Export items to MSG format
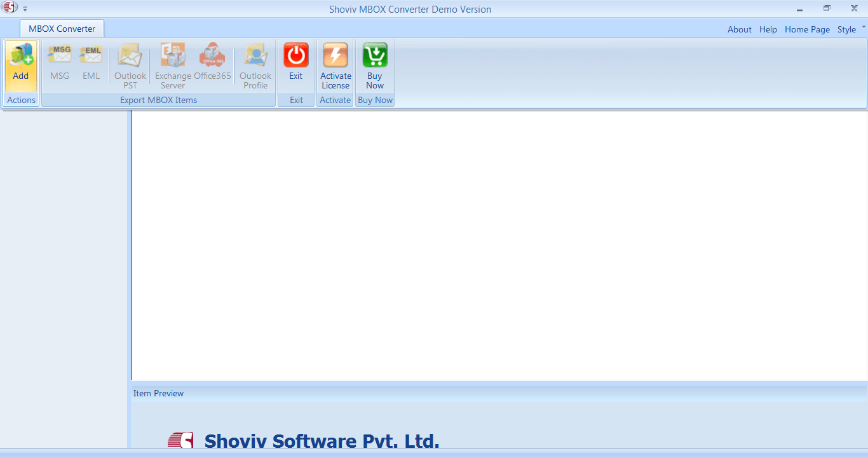This screenshot has width=868, height=458. [60, 62]
